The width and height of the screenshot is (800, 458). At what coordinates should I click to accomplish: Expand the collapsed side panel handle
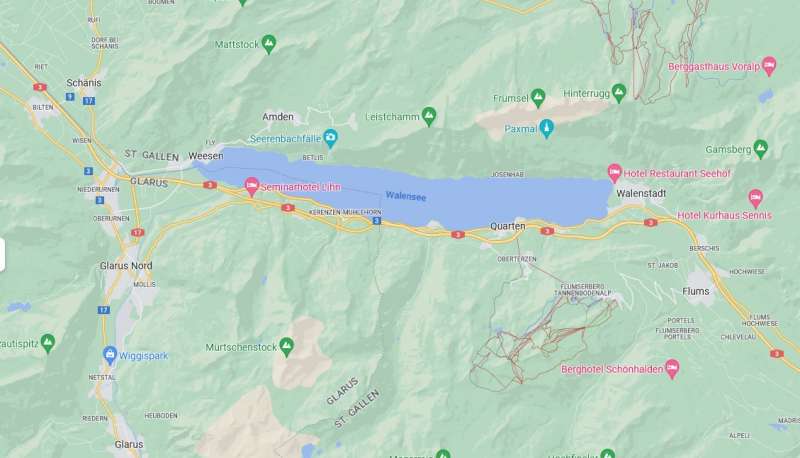(x=2, y=255)
